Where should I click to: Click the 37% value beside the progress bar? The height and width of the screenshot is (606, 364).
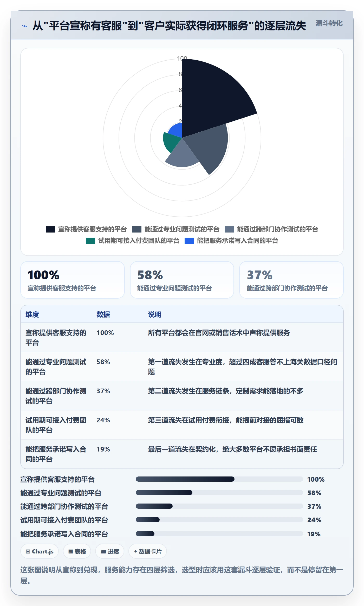tap(314, 506)
